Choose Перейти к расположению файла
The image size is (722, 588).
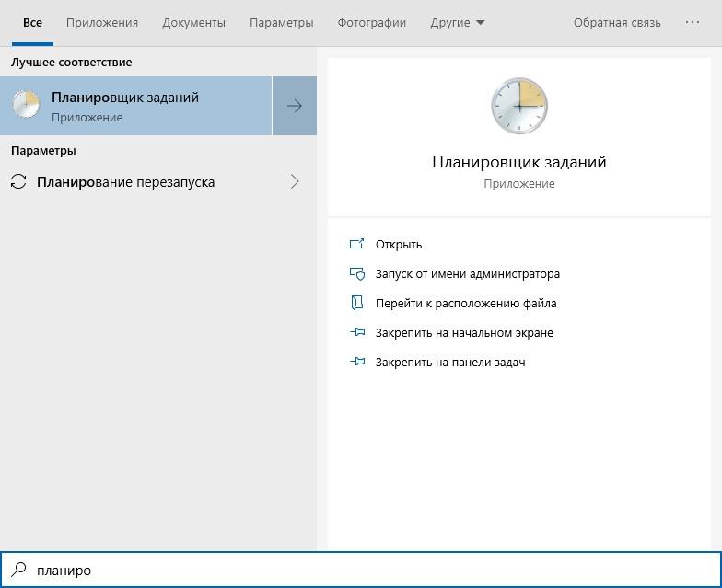click(x=466, y=304)
